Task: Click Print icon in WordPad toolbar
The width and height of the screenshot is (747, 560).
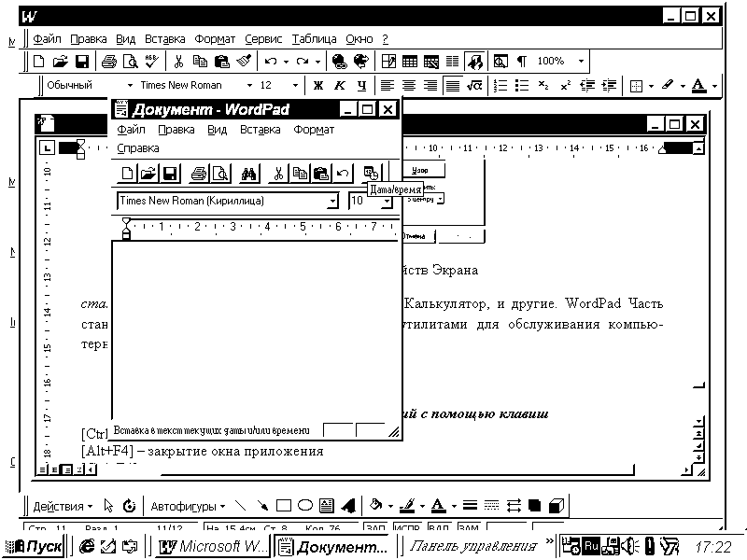Action: (199, 173)
